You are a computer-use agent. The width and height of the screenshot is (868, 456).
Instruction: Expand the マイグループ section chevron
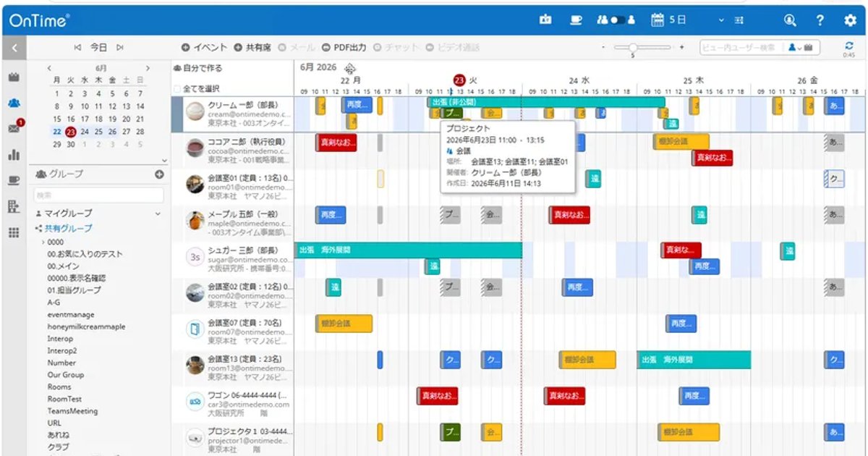(x=158, y=214)
